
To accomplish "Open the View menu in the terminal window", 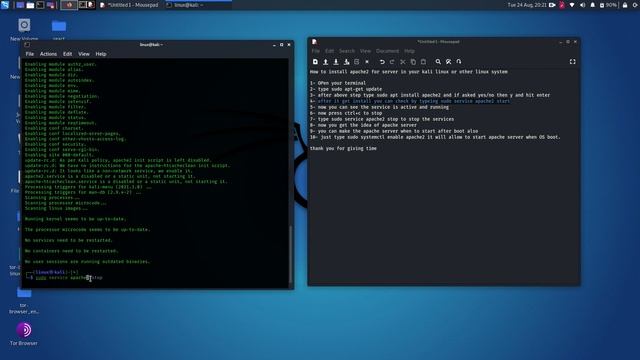I will 84,54.
